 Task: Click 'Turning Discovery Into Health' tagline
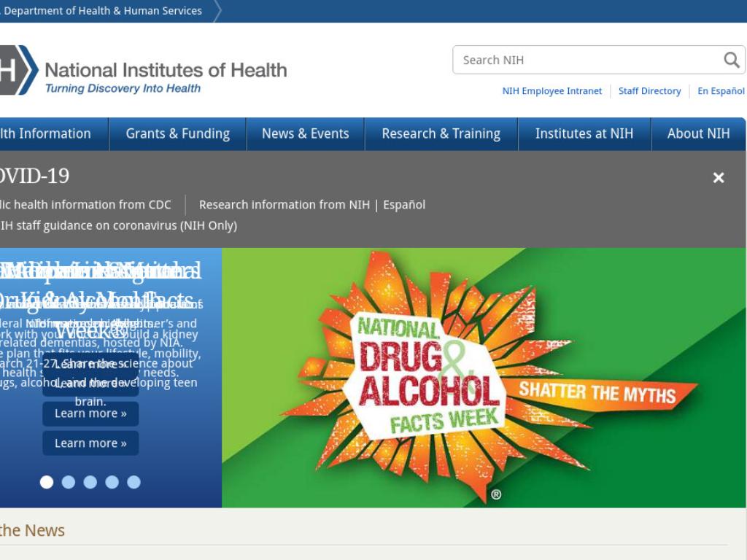123,88
